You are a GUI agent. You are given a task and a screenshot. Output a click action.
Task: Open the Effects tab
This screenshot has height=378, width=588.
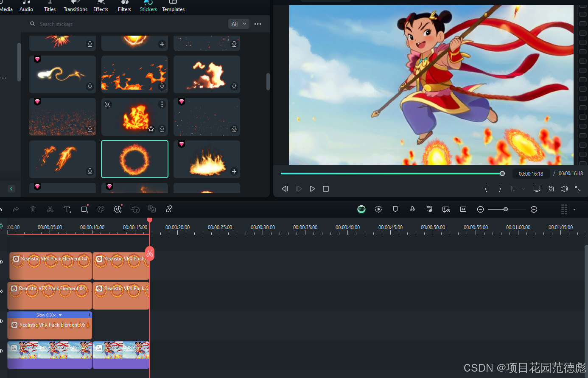click(101, 6)
